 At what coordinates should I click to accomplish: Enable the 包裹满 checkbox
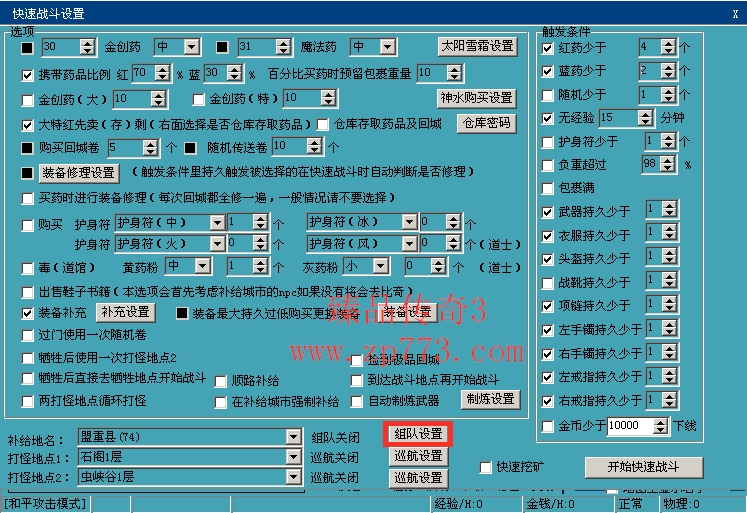point(547,187)
